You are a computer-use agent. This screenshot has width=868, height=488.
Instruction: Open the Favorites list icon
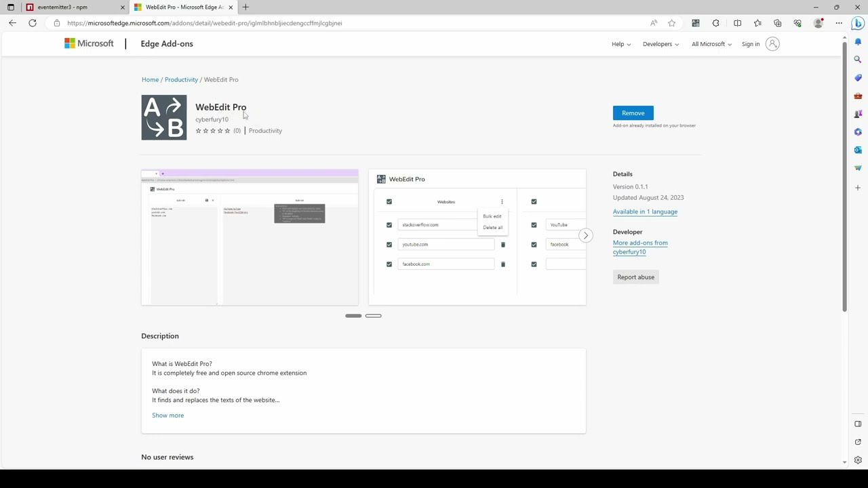coord(757,23)
